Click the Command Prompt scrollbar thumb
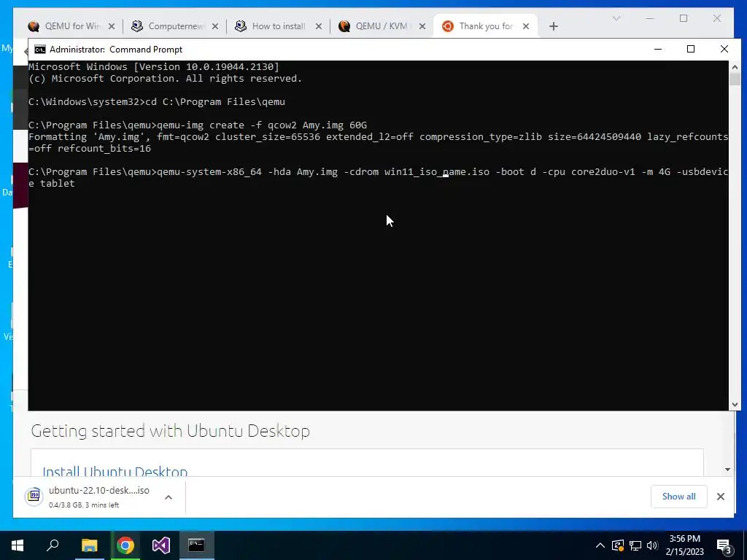 [735, 79]
